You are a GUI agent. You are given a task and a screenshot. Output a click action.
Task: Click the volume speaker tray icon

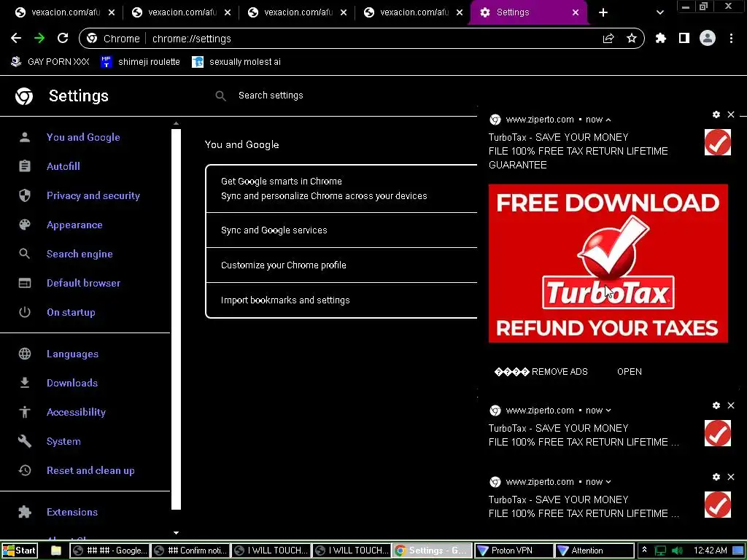(677, 551)
